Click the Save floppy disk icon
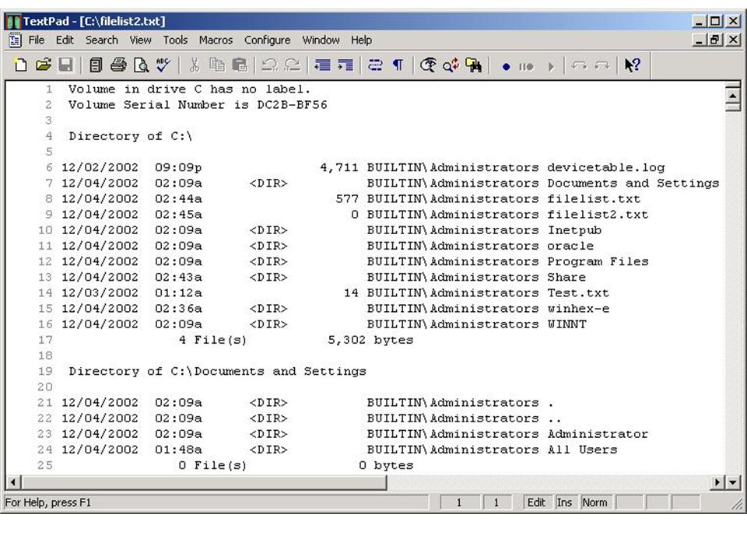The width and height of the screenshot is (747, 560). tap(65, 65)
